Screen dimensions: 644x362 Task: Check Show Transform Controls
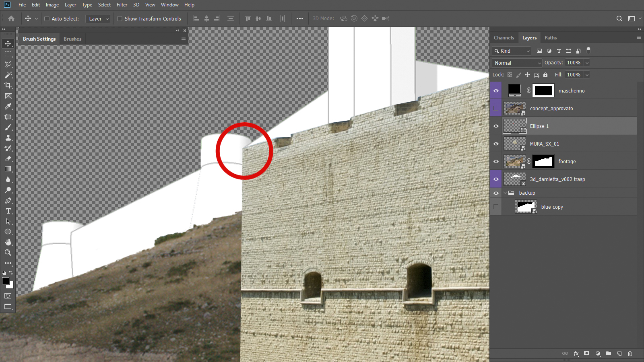120,19
